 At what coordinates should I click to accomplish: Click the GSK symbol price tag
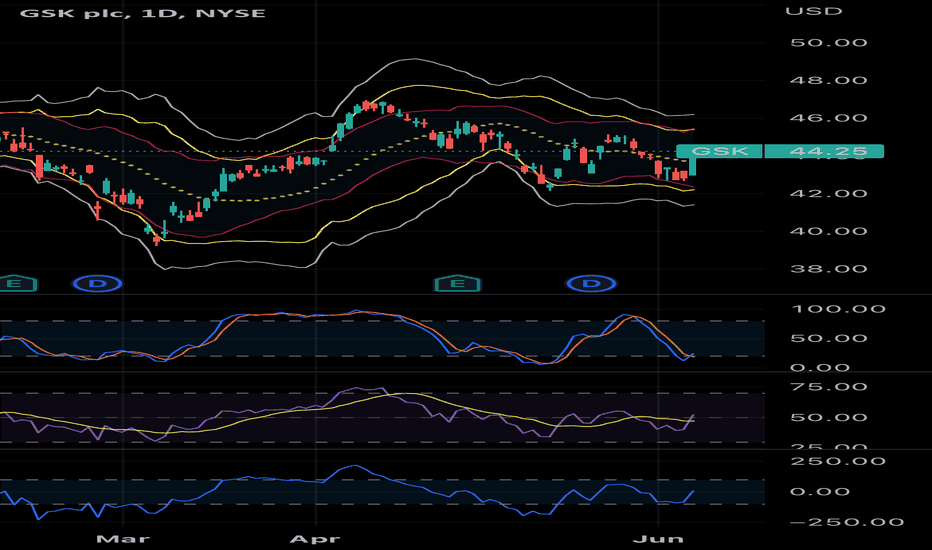[x=719, y=151]
